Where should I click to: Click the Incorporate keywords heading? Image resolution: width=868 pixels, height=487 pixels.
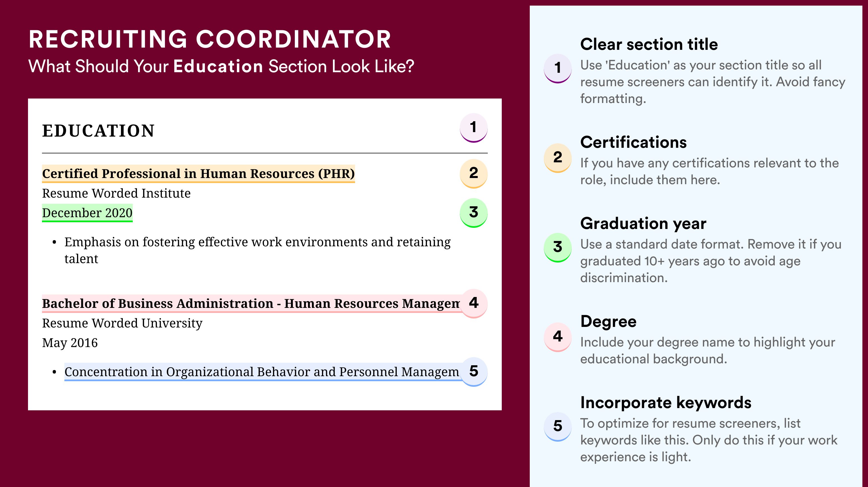coord(666,403)
